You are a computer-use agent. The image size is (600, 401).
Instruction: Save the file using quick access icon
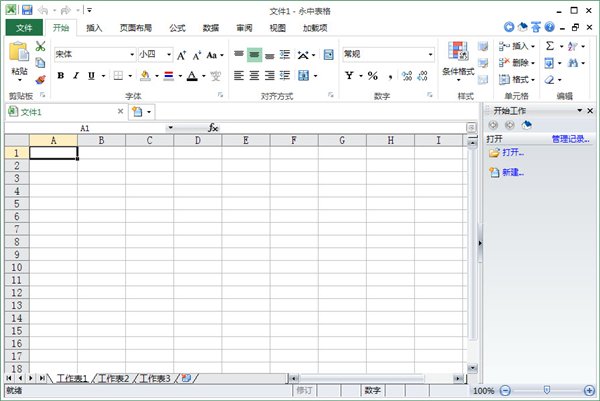click(27, 10)
